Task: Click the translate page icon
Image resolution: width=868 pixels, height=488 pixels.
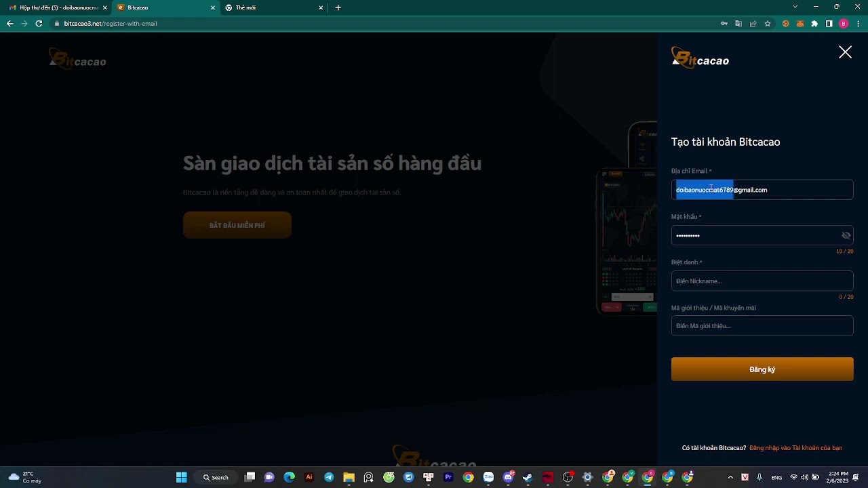Action: [738, 23]
